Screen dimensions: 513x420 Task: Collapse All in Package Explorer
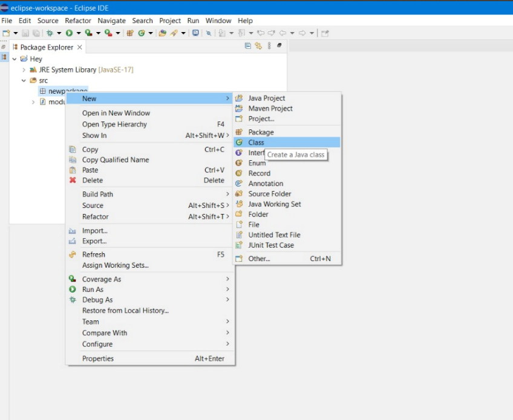pos(247,47)
